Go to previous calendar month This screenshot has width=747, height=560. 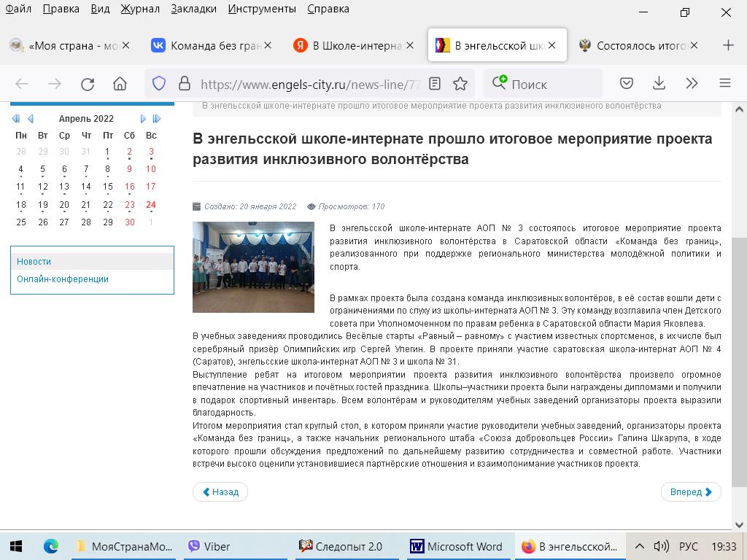coord(31,119)
